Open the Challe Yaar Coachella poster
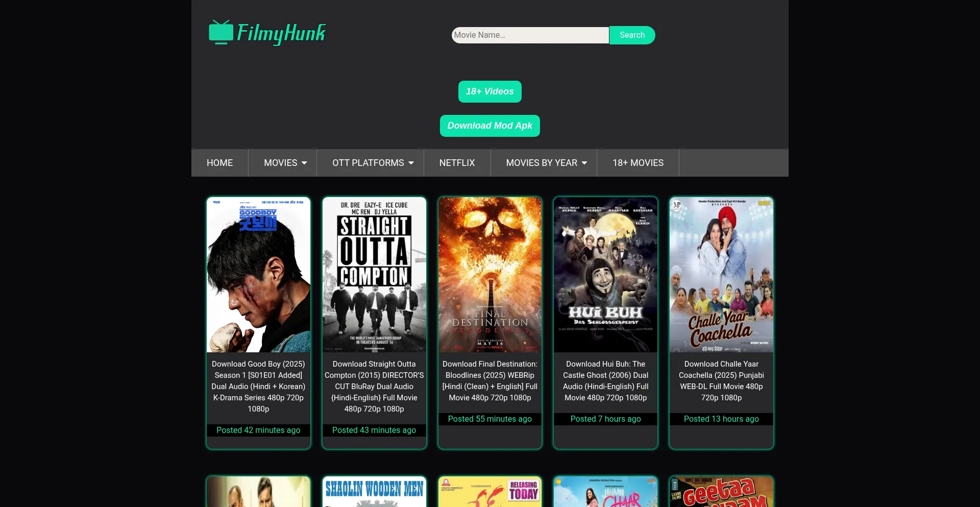This screenshot has height=507, width=980. 721,275
